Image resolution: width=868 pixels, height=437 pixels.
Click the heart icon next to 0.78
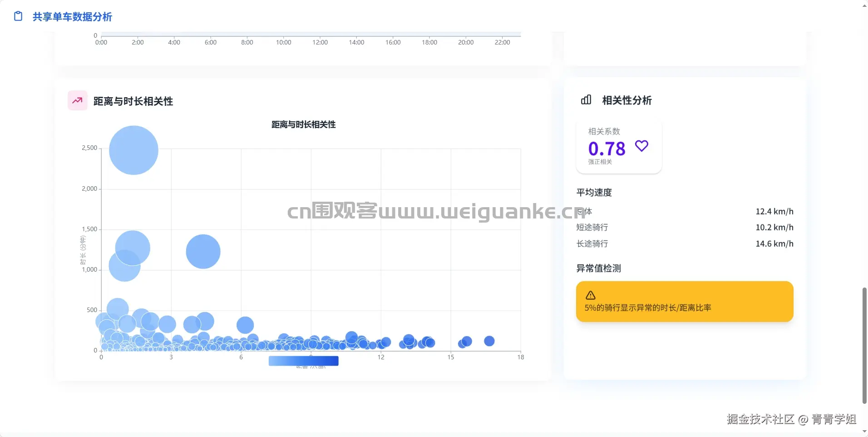tap(641, 146)
